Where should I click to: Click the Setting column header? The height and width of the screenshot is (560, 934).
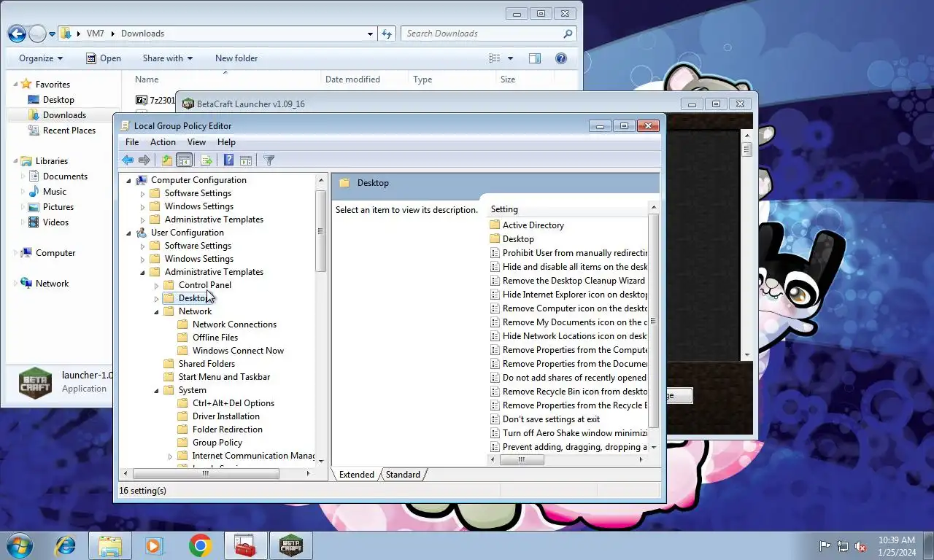tap(566, 209)
